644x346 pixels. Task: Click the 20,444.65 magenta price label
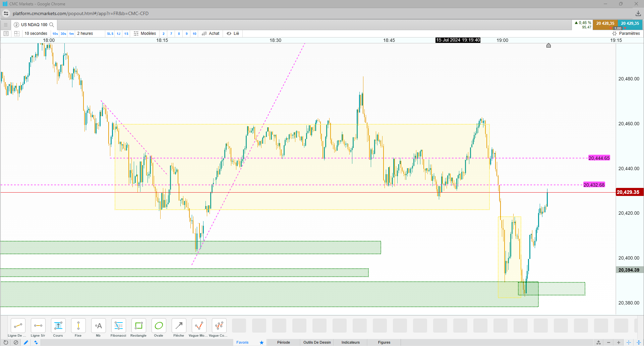point(599,158)
